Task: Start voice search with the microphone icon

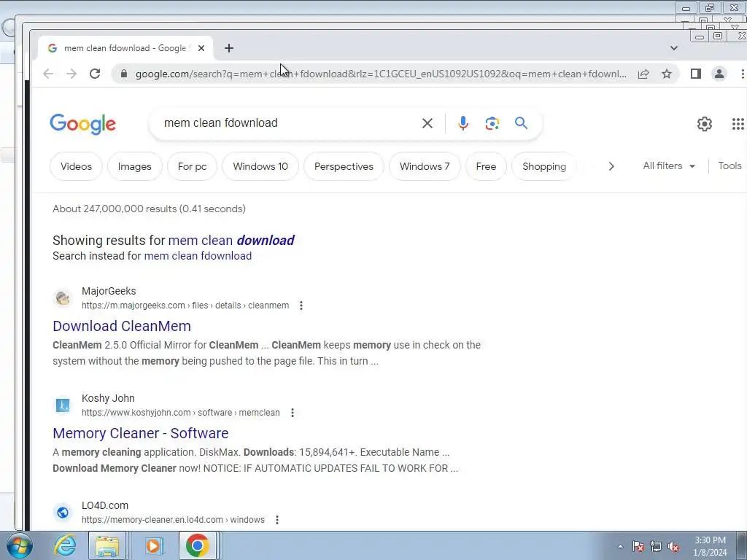Action: tap(462, 123)
